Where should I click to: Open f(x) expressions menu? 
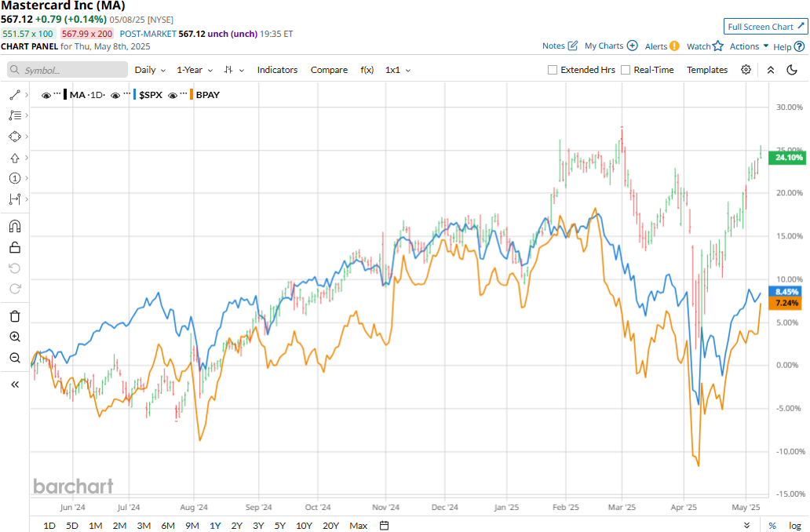click(367, 70)
